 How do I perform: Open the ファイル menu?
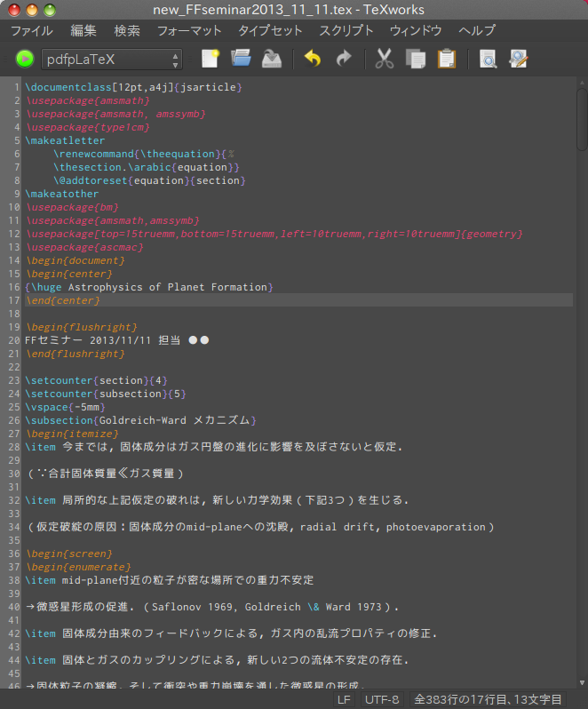click(32, 31)
